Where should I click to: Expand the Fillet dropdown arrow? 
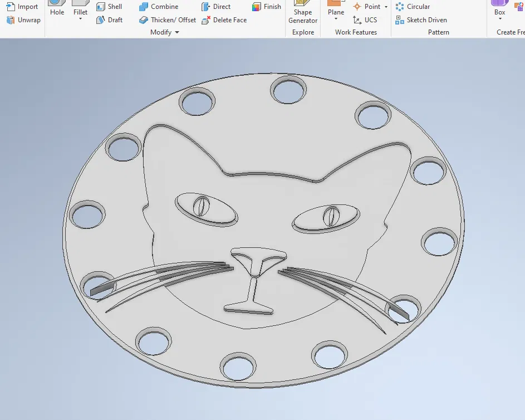(x=80, y=19)
